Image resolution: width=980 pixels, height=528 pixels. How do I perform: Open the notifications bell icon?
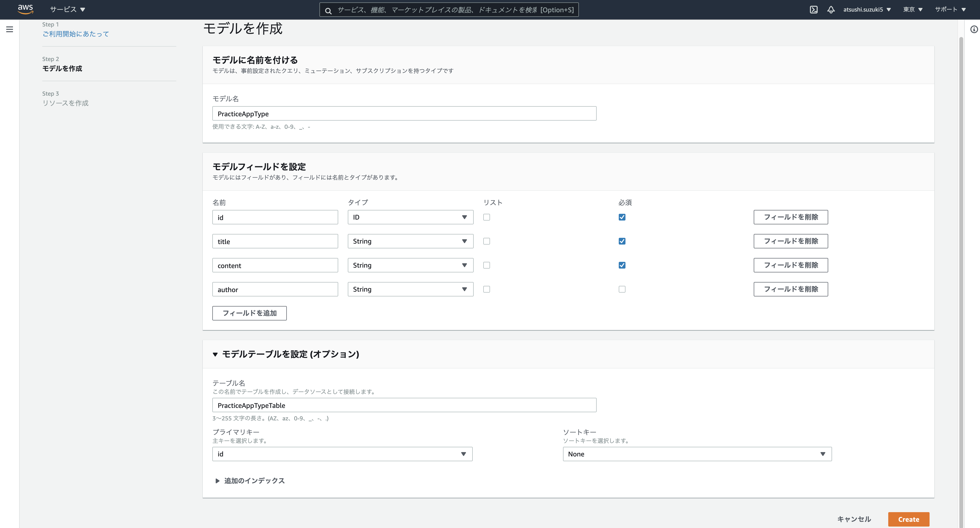click(831, 10)
